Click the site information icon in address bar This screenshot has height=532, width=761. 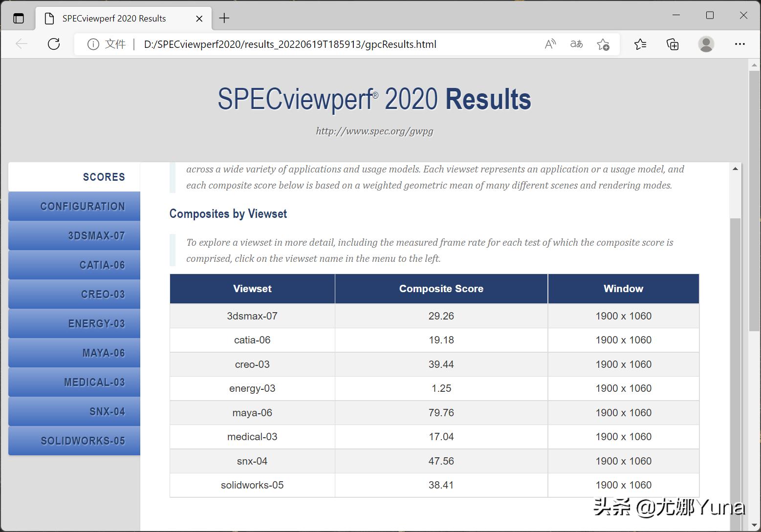coord(93,44)
